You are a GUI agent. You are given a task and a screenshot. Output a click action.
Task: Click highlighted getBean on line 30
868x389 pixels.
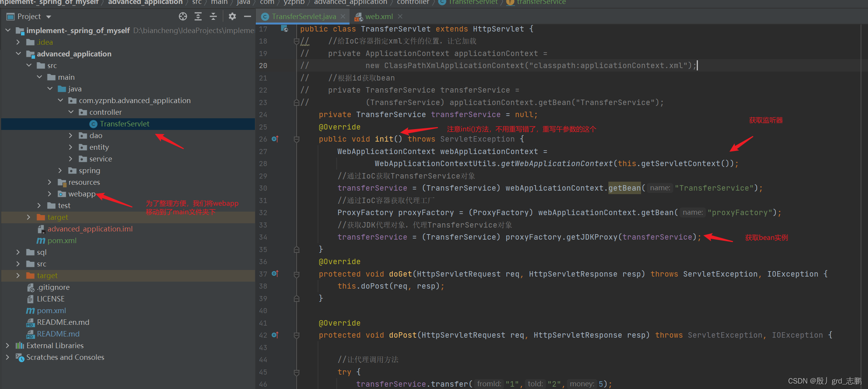click(624, 188)
